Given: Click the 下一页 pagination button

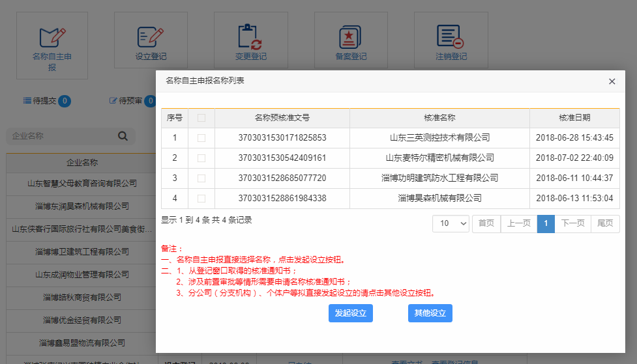Looking at the screenshot, I should (x=573, y=223).
